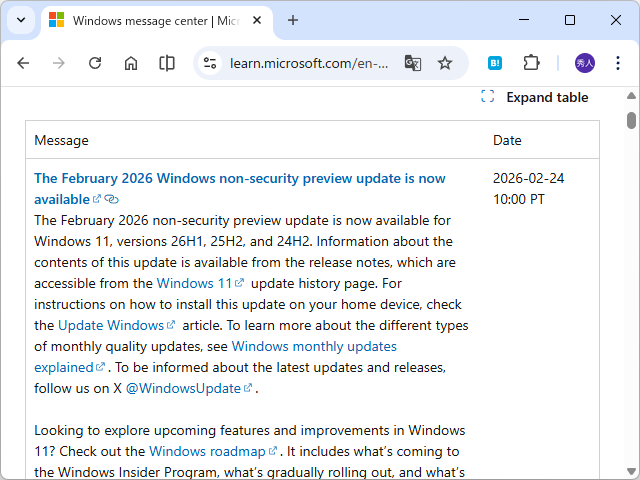The image size is (640, 480).
Task: Open a new browser tab
Action: (x=293, y=20)
